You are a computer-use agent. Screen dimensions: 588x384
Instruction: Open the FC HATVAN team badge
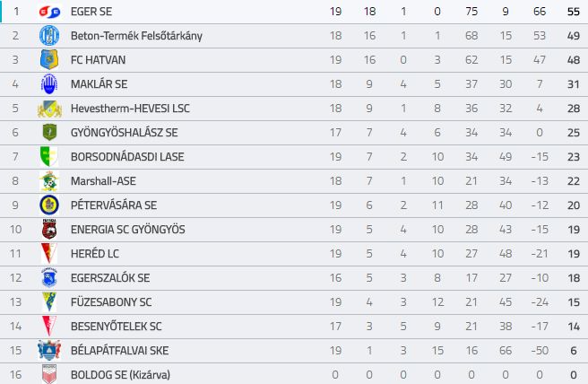tap(49, 60)
